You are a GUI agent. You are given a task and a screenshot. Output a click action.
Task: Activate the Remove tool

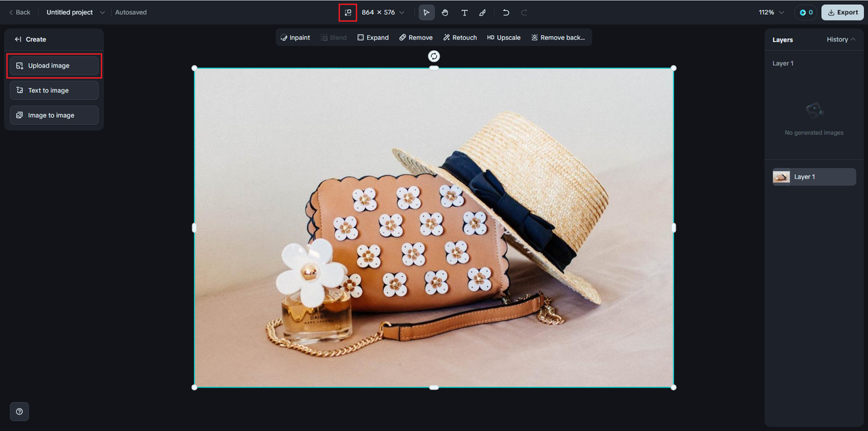(416, 37)
